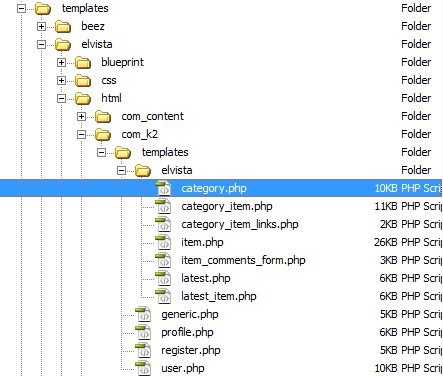Click the register.php file icon
The image size is (443, 377).
pos(143,350)
